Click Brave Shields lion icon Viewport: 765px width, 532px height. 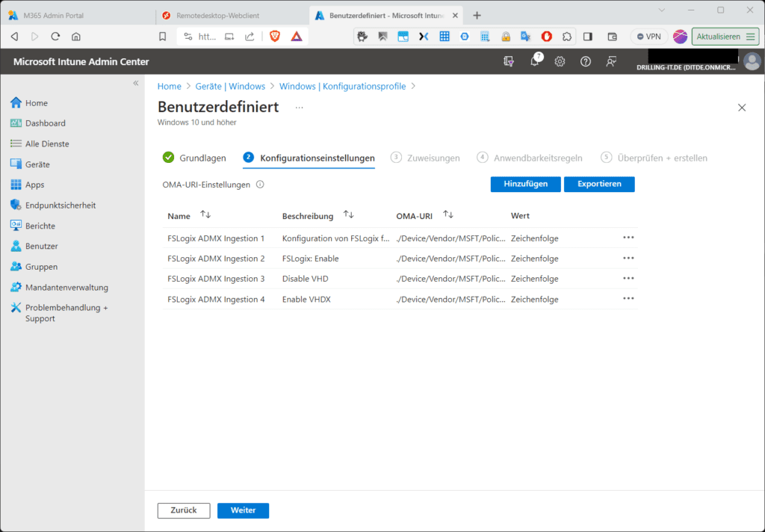click(x=275, y=36)
